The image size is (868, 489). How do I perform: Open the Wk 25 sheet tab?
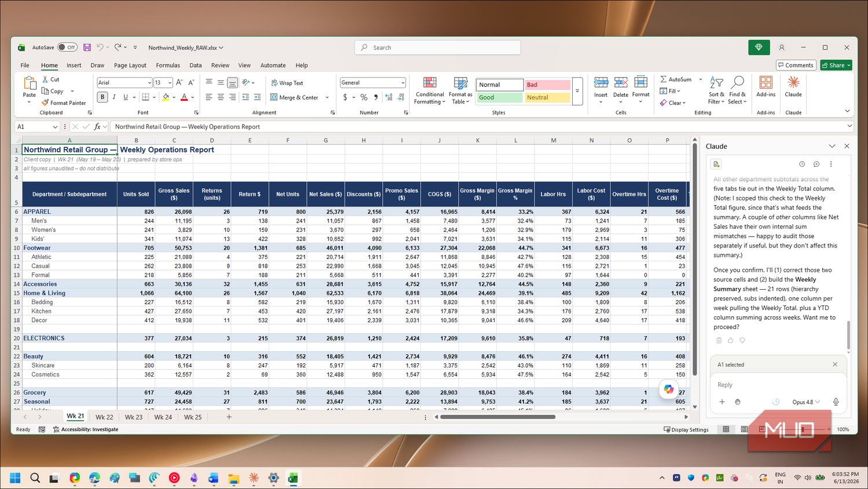(193, 417)
